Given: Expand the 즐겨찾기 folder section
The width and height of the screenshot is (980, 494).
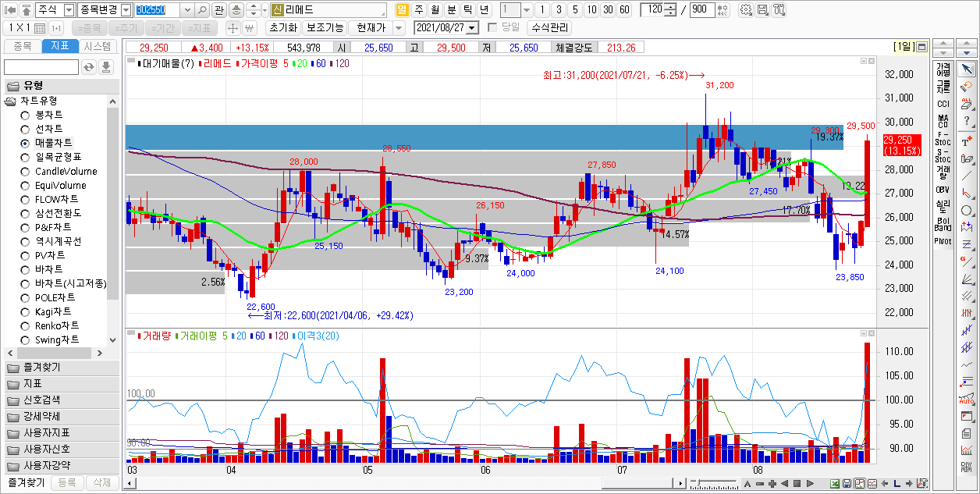Looking at the screenshot, I should [61, 367].
